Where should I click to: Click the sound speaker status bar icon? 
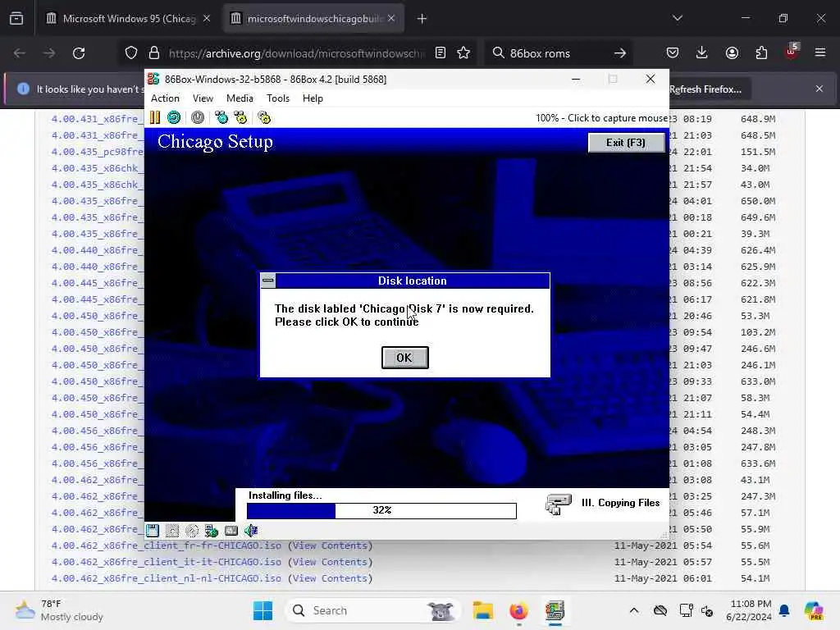251,531
